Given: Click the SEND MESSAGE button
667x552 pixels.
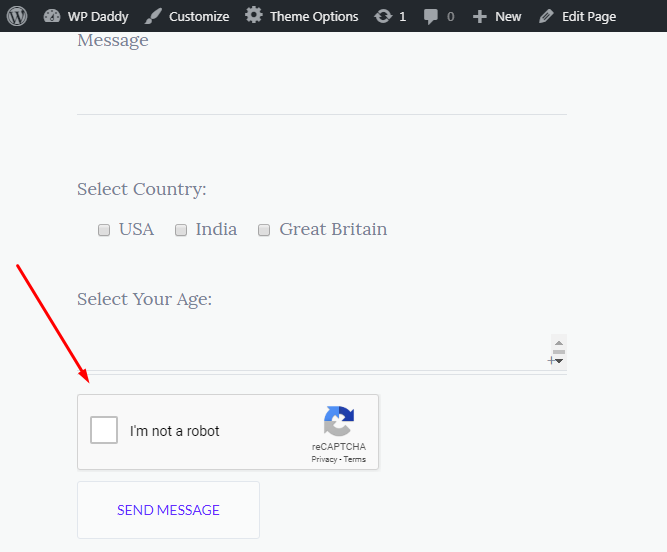Looking at the screenshot, I should point(168,510).
